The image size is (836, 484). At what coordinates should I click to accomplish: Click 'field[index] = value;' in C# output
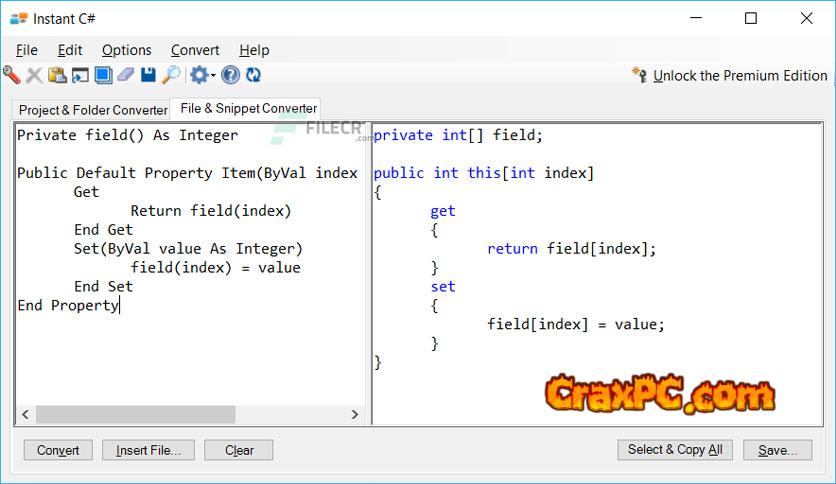click(x=576, y=324)
